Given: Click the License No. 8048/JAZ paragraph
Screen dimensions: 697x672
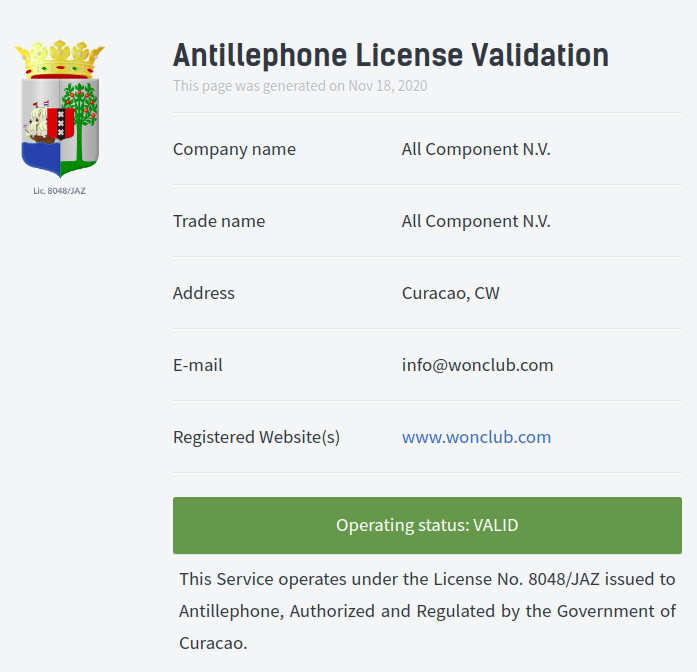Looking at the screenshot, I should tap(427, 611).
